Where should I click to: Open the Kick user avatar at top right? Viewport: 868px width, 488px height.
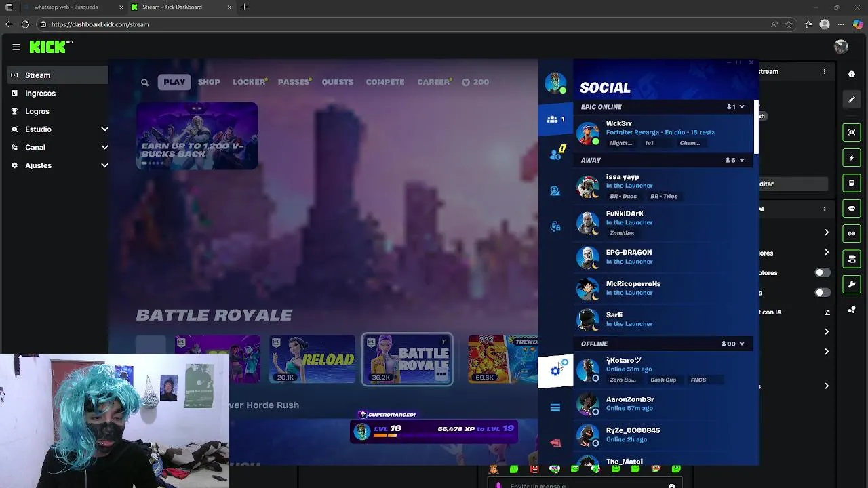(x=842, y=47)
